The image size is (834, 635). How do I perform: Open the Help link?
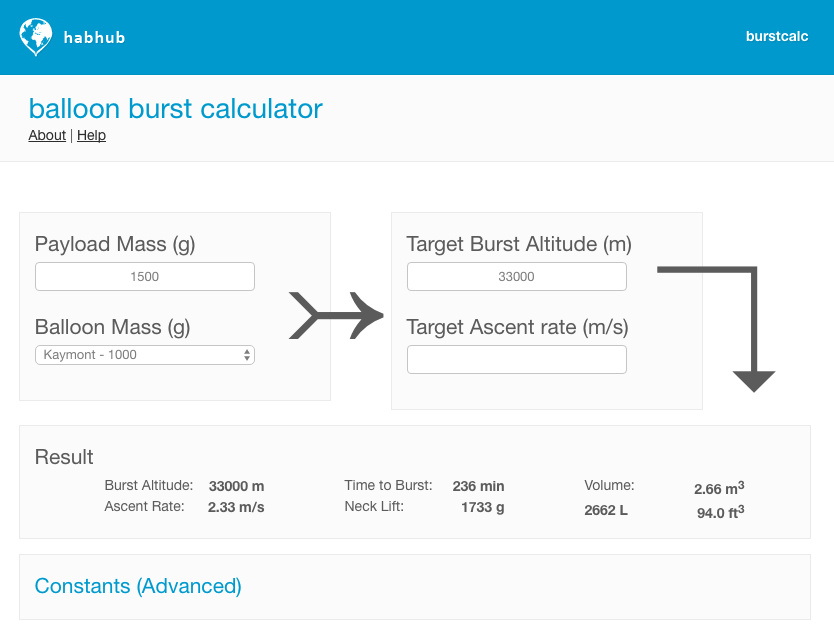(91, 135)
